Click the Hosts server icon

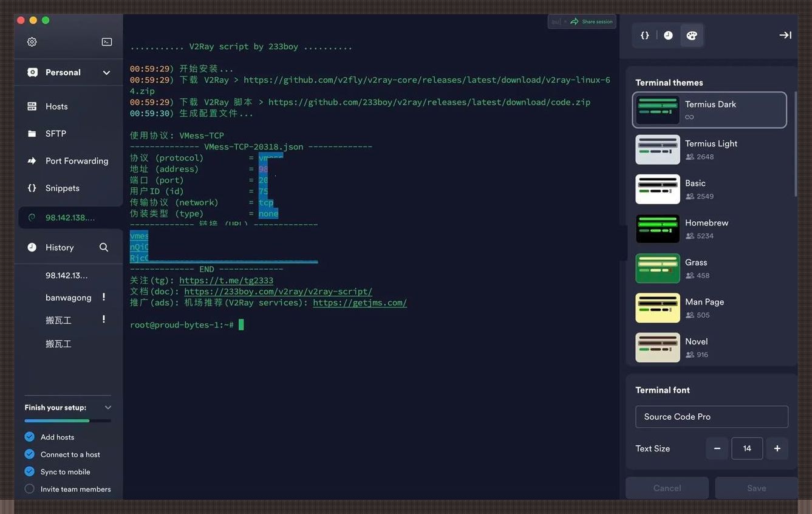[x=32, y=106]
